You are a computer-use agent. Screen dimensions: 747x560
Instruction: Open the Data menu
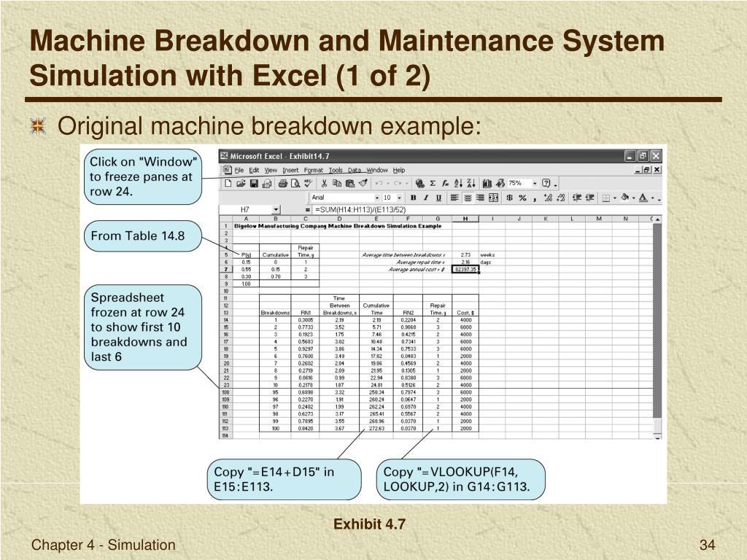point(355,170)
